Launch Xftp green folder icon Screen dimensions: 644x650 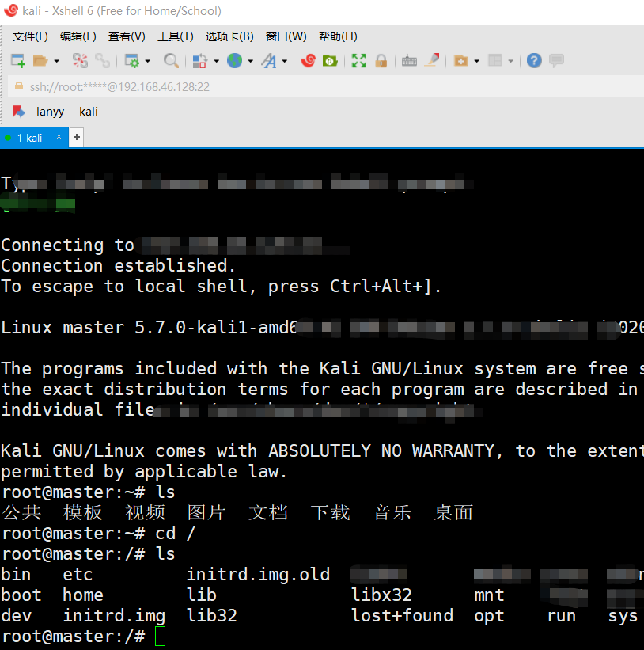click(330, 61)
